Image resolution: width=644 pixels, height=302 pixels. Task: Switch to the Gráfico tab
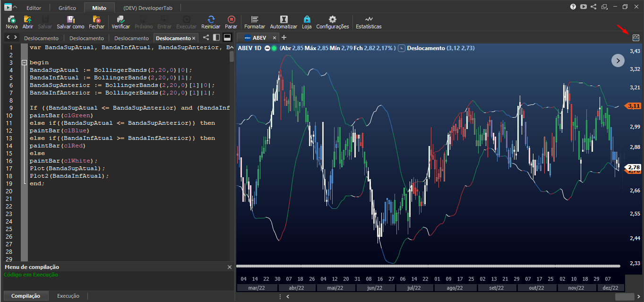[x=67, y=8]
